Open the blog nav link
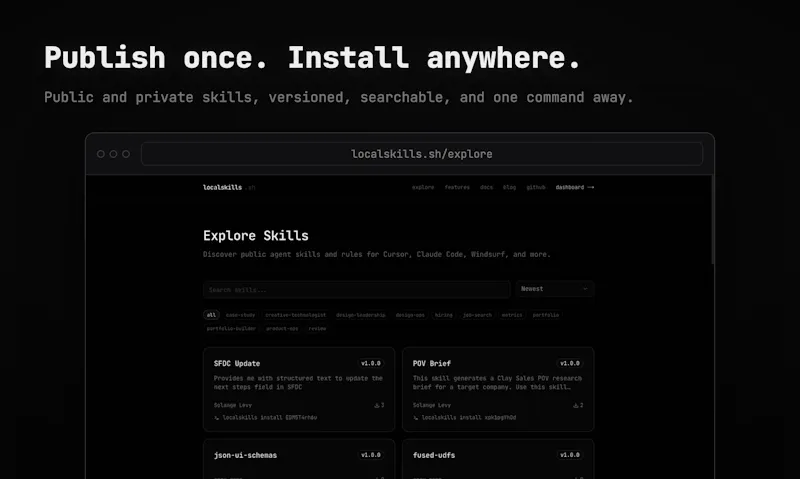The image size is (800, 479). click(509, 187)
